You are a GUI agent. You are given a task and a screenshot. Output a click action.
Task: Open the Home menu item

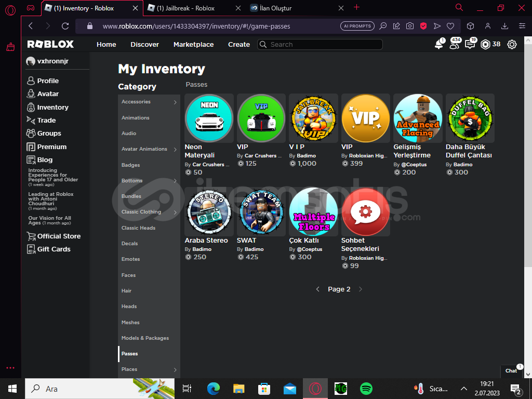[106, 45]
